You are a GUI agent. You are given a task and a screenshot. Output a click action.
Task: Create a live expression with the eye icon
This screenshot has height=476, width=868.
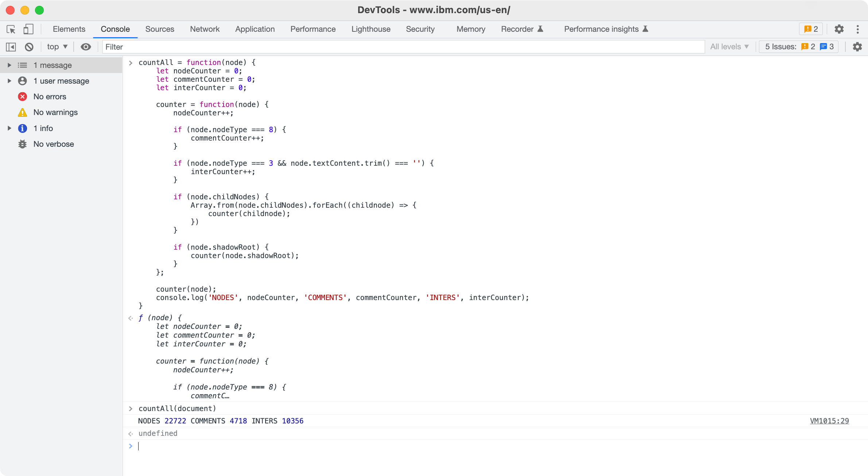click(x=86, y=47)
